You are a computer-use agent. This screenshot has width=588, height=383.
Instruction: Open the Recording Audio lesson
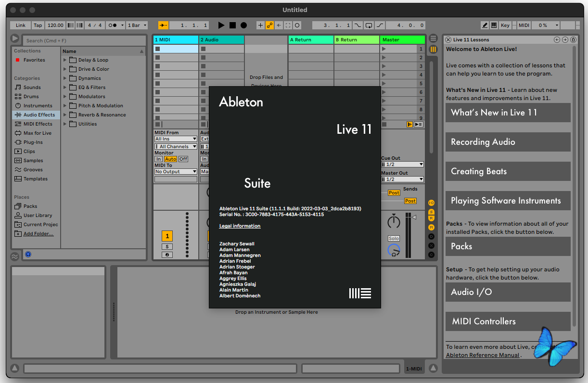[508, 142]
